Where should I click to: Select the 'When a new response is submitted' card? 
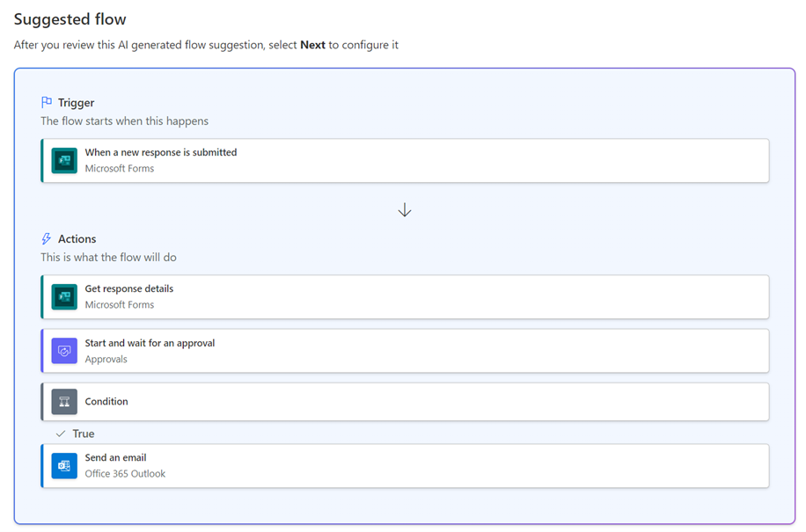click(x=405, y=160)
